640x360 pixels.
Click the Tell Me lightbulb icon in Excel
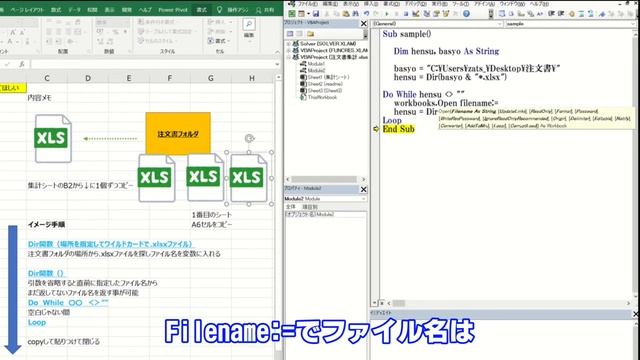point(220,9)
